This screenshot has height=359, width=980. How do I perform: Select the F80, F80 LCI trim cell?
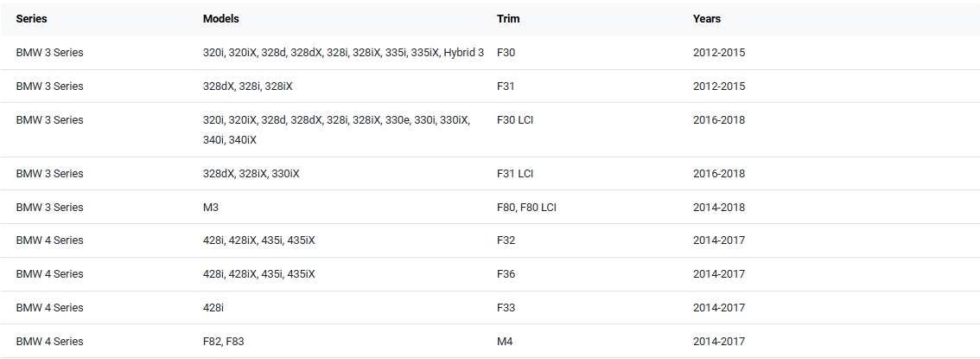coord(526,208)
